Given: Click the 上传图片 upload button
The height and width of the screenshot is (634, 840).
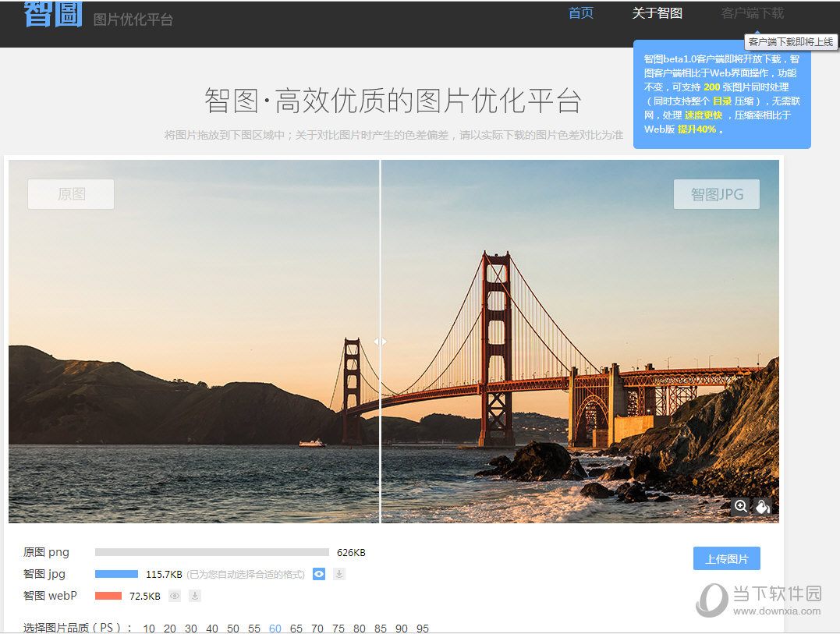Looking at the screenshot, I should tap(726, 558).
